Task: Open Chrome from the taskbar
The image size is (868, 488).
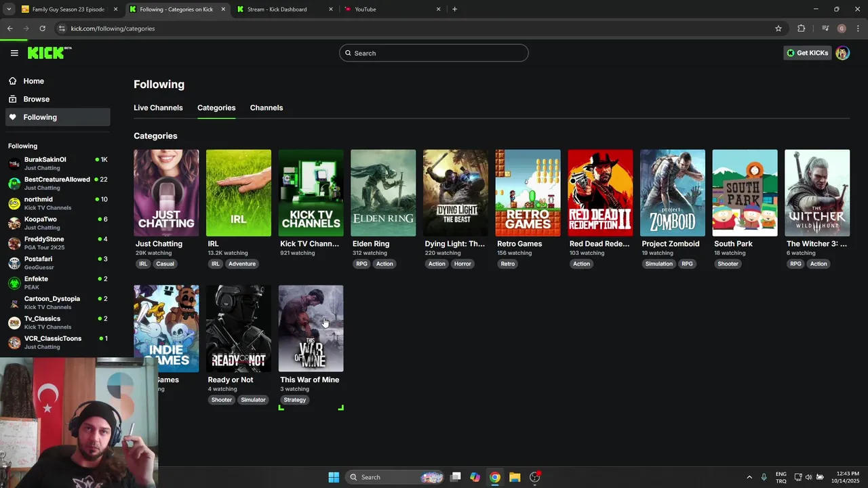Action: (x=495, y=477)
